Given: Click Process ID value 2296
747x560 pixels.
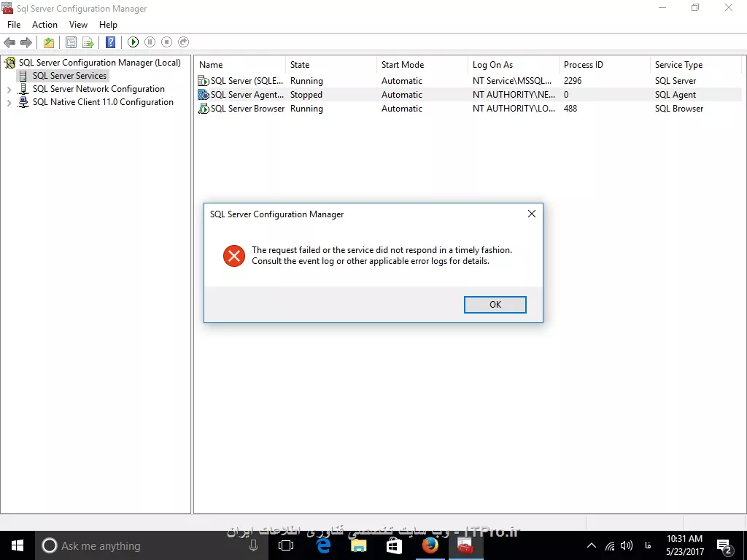Looking at the screenshot, I should point(573,81).
